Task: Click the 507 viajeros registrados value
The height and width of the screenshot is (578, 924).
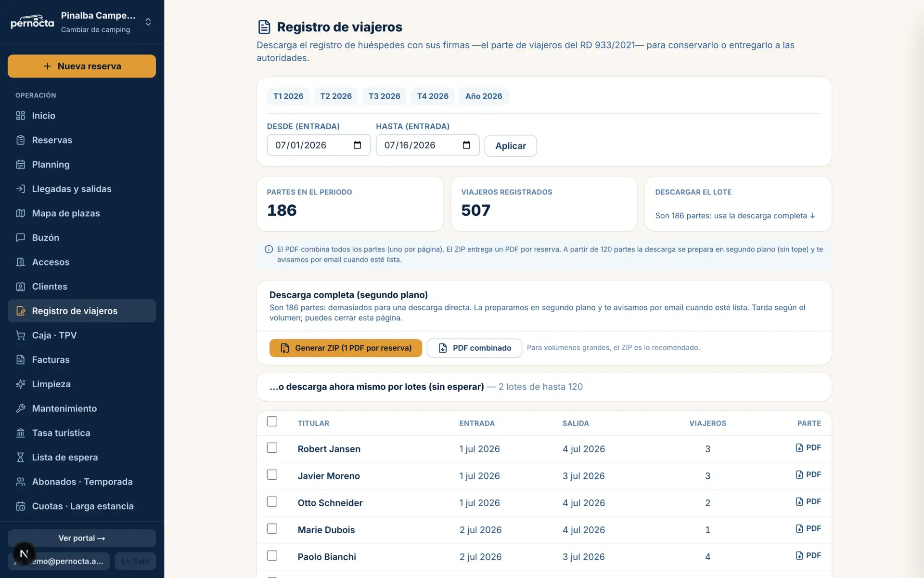Action: coord(476,210)
